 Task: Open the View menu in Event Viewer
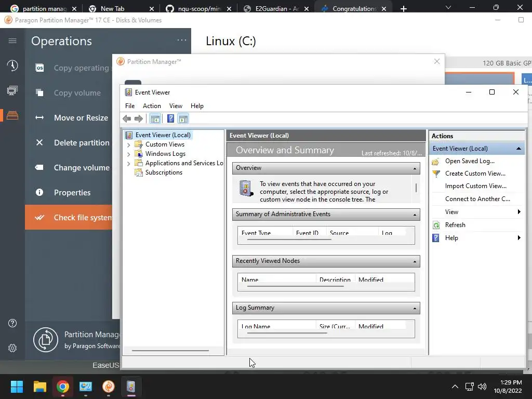point(176,106)
